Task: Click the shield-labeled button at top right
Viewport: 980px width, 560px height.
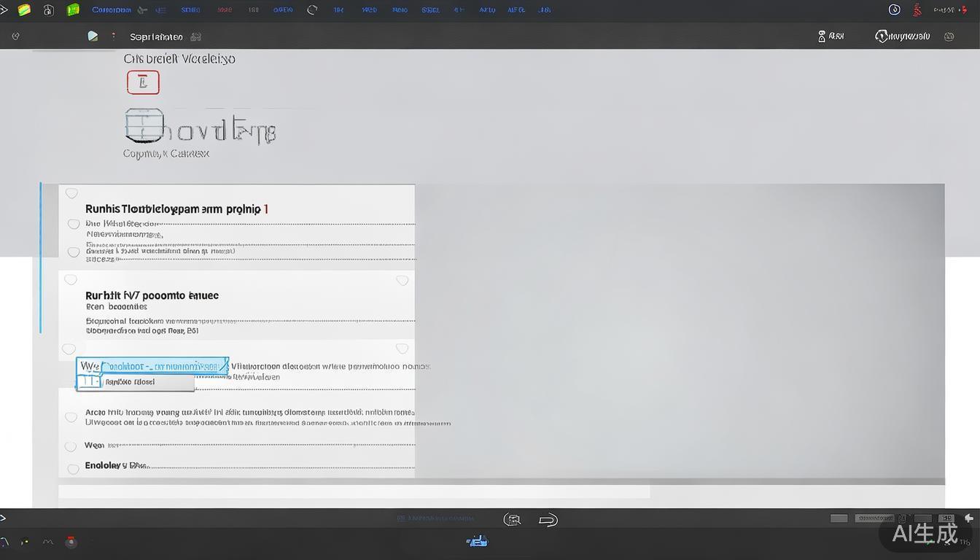Action: coord(903,36)
